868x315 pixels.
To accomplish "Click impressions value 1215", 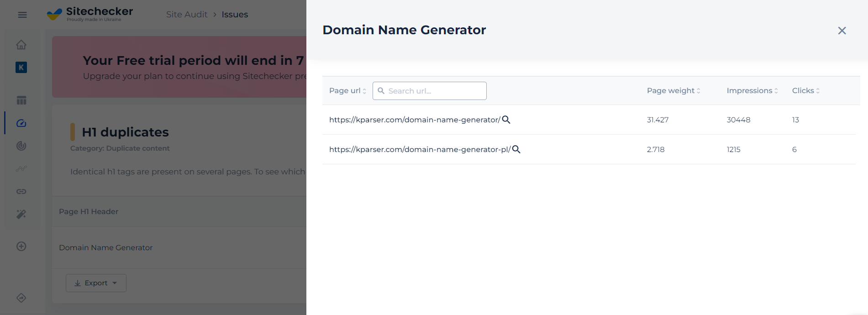I will click(x=733, y=149).
